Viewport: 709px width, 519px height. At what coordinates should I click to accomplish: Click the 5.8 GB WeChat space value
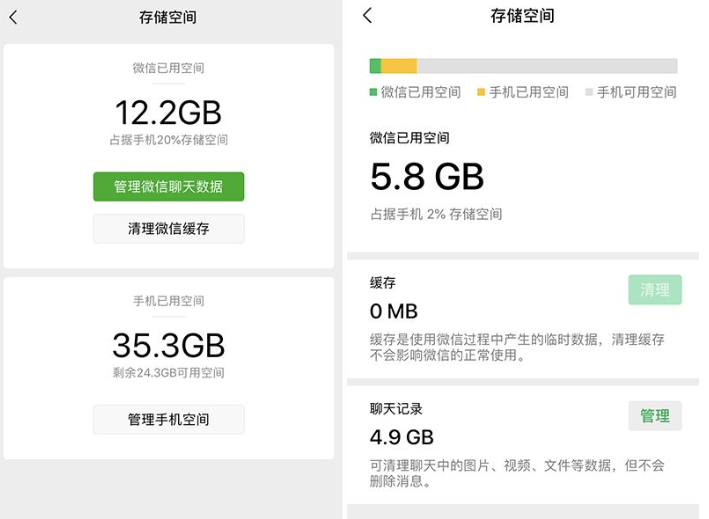427,177
